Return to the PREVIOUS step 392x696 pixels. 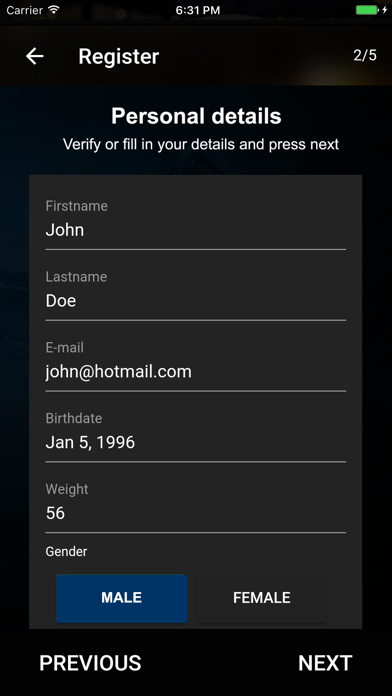pos(90,663)
